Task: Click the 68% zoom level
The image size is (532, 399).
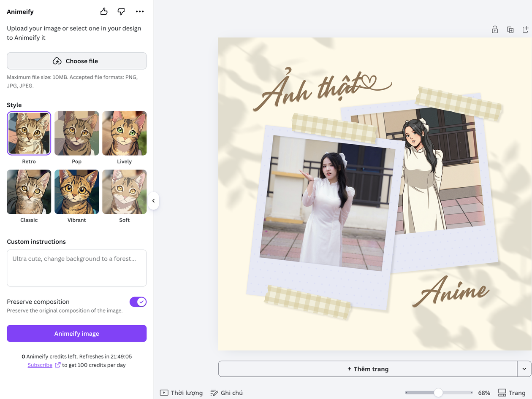Action: (484, 393)
